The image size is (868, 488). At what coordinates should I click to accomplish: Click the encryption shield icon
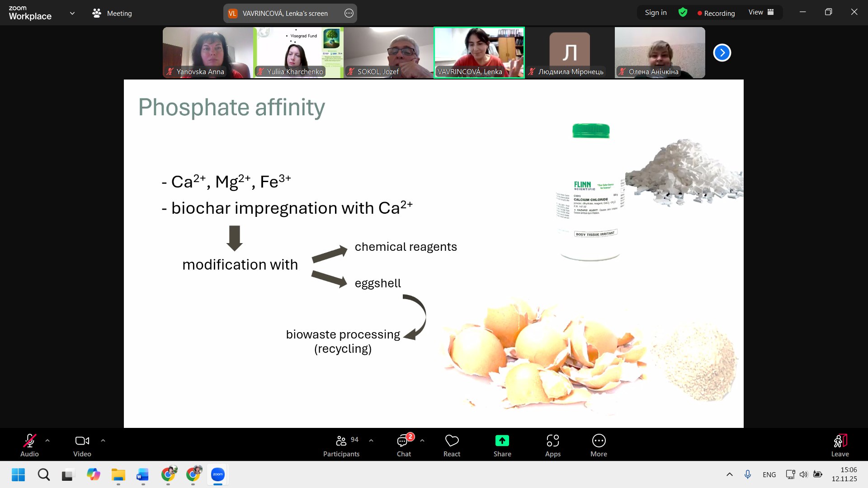coord(683,13)
